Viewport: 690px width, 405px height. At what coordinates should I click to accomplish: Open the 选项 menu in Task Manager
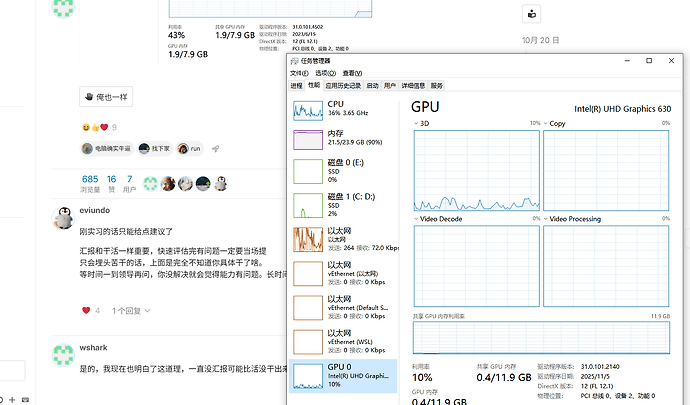click(326, 73)
